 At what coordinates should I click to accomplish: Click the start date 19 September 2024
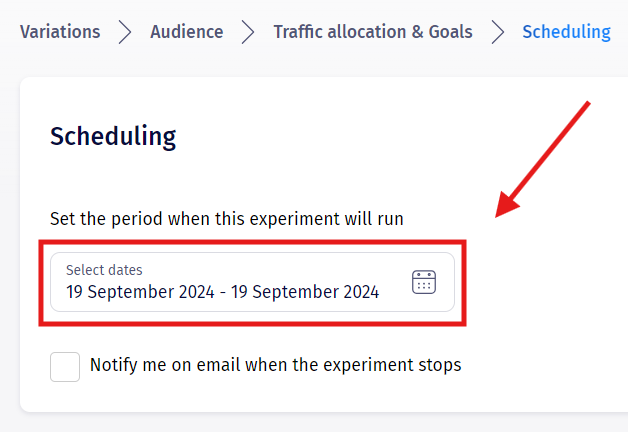tap(139, 292)
